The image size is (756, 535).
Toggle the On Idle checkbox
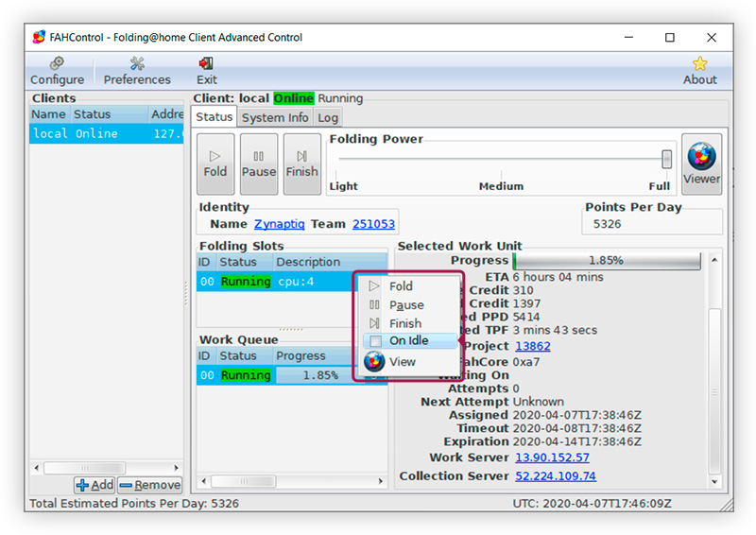coord(375,341)
